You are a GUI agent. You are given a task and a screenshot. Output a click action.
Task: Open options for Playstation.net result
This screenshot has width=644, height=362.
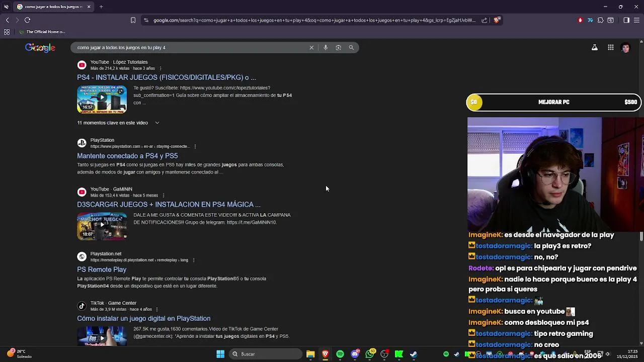click(194, 260)
